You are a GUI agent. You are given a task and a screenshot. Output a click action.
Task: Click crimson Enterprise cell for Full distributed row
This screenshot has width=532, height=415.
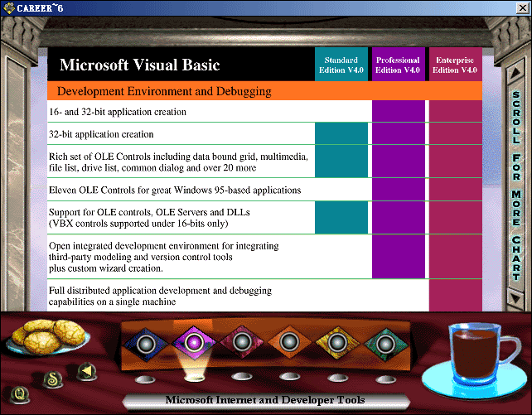point(456,296)
